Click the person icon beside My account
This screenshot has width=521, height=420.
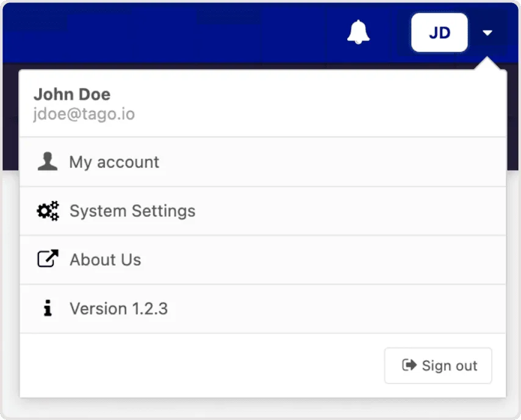tap(48, 162)
